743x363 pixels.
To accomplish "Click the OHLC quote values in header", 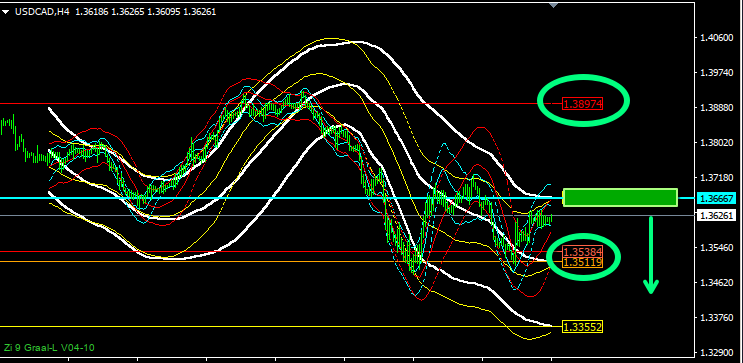I will point(145,12).
